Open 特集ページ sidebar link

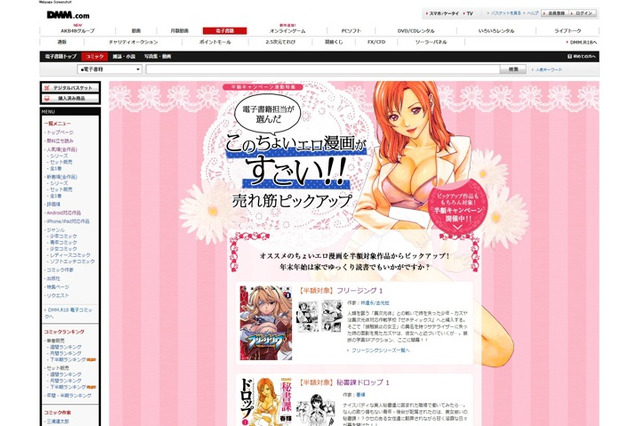[58, 287]
